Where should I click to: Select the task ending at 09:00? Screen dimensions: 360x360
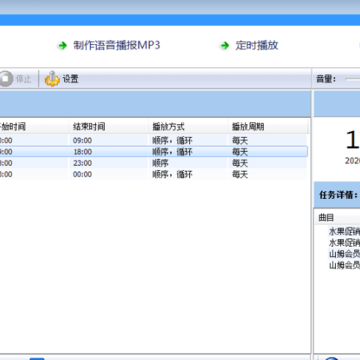coord(153,140)
